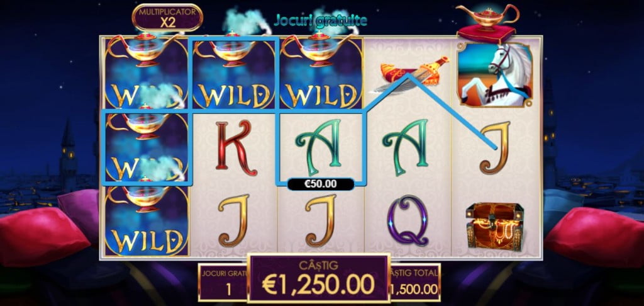Image resolution: width=644 pixels, height=306 pixels.
Task: Click the bottom-left WILD lamp symbol
Action: tap(147, 221)
